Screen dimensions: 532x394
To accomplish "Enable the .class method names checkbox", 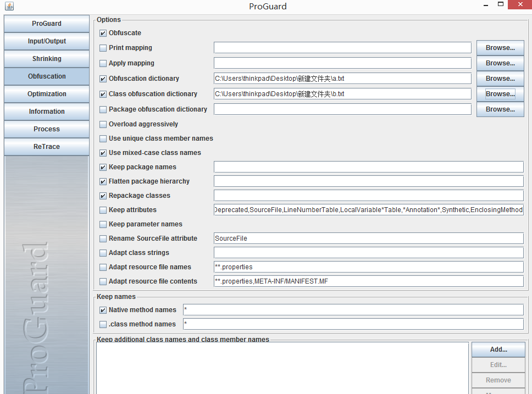I will tap(103, 324).
